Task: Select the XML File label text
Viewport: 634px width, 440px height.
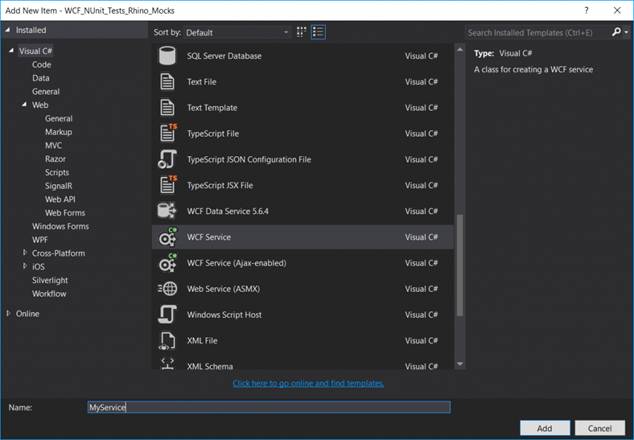Action: [x=202, y=341]
